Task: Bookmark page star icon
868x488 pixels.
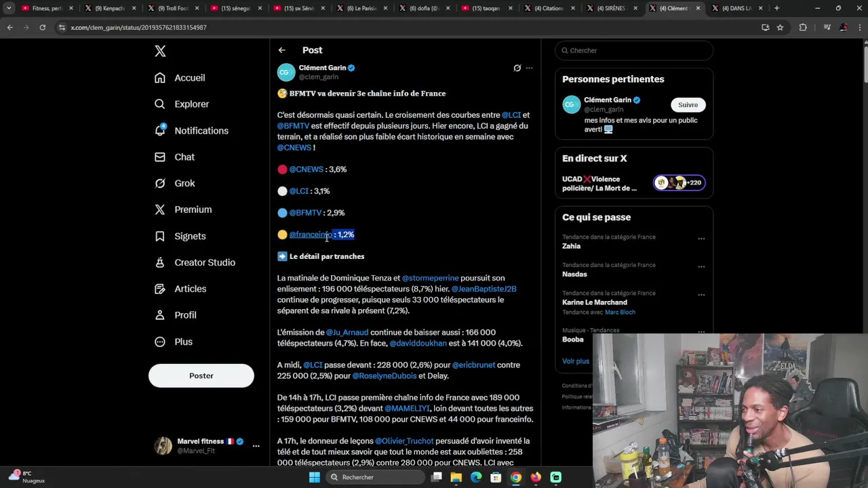Action: [x=781, y=27]
